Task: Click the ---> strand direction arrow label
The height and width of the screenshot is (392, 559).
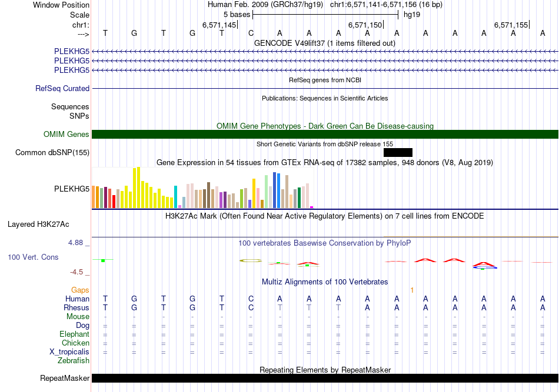Action: click(x=84, y=34)
